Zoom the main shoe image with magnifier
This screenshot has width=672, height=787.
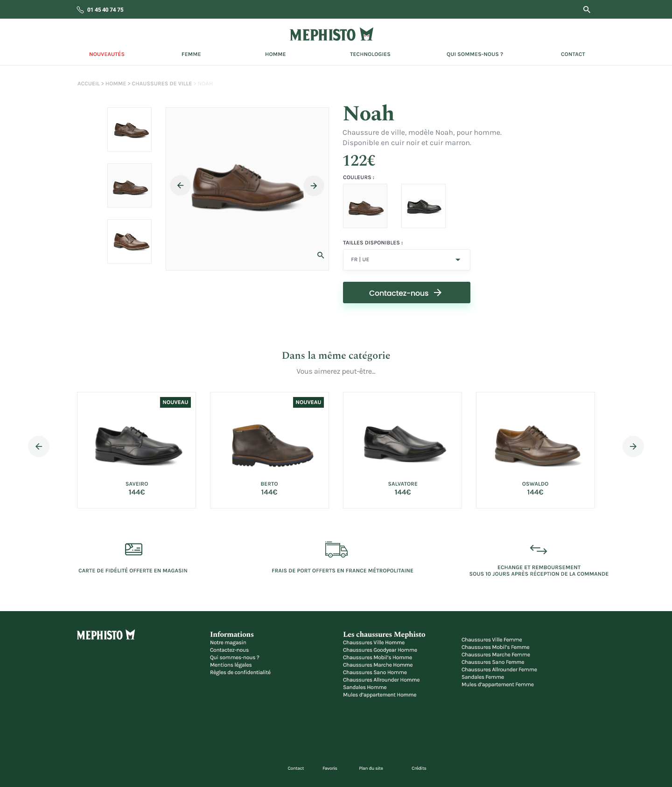[321, 255]
